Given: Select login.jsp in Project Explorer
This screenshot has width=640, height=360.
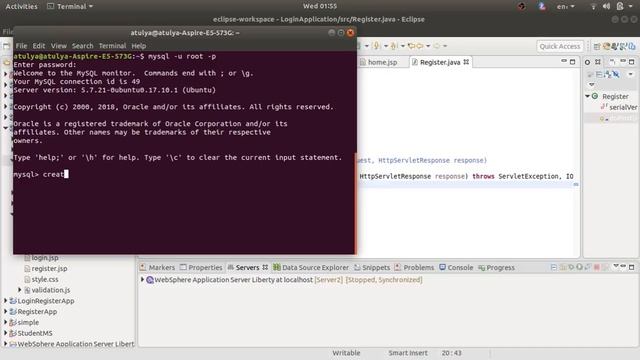Looking at the screenshot, I should coord(41,258).
